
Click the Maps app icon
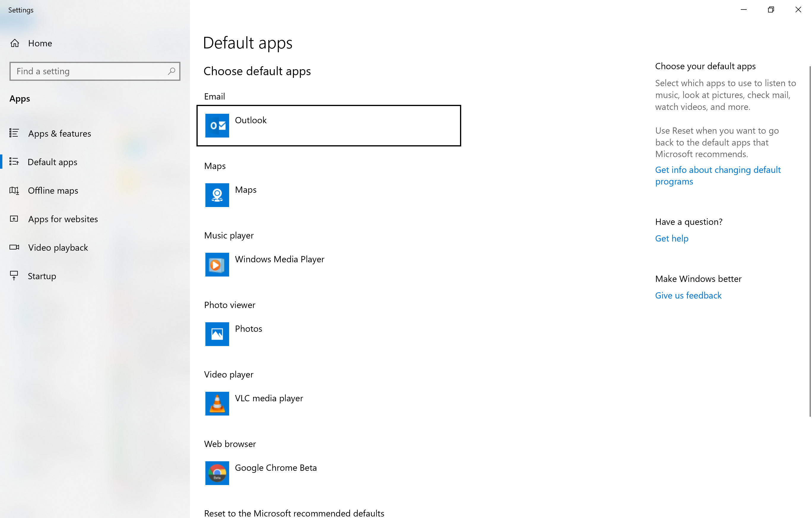[217, 195]
